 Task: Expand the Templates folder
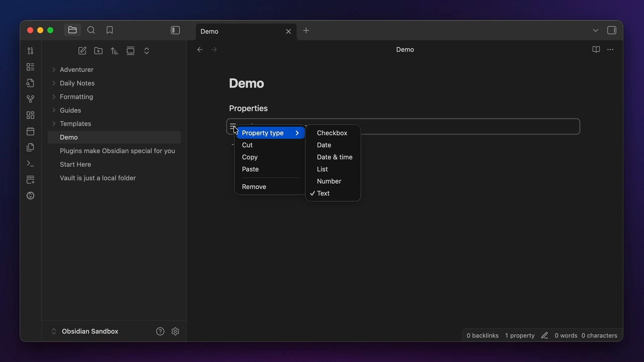pos(75,124)
